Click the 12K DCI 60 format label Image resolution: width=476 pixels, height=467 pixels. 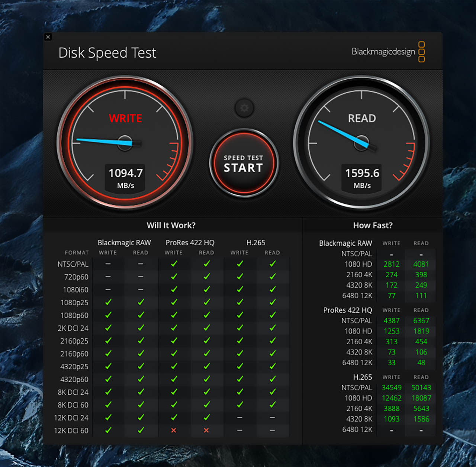tap(71, 431)
